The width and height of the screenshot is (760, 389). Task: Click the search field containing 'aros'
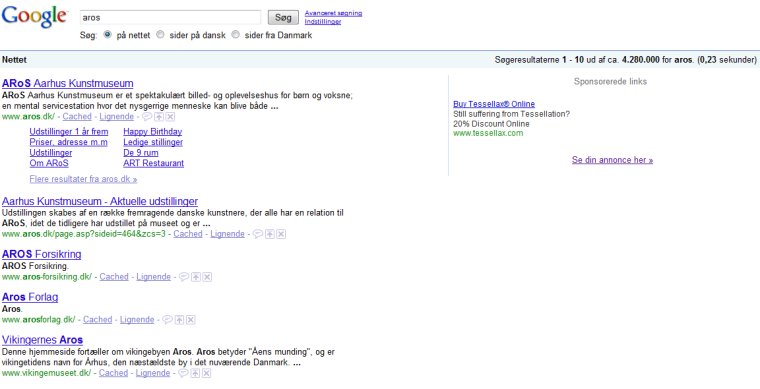(170, 17)
